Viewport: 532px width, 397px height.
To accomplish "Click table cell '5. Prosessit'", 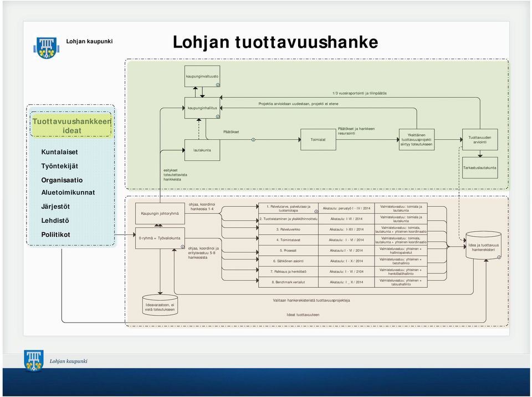I will pos(288,251).
